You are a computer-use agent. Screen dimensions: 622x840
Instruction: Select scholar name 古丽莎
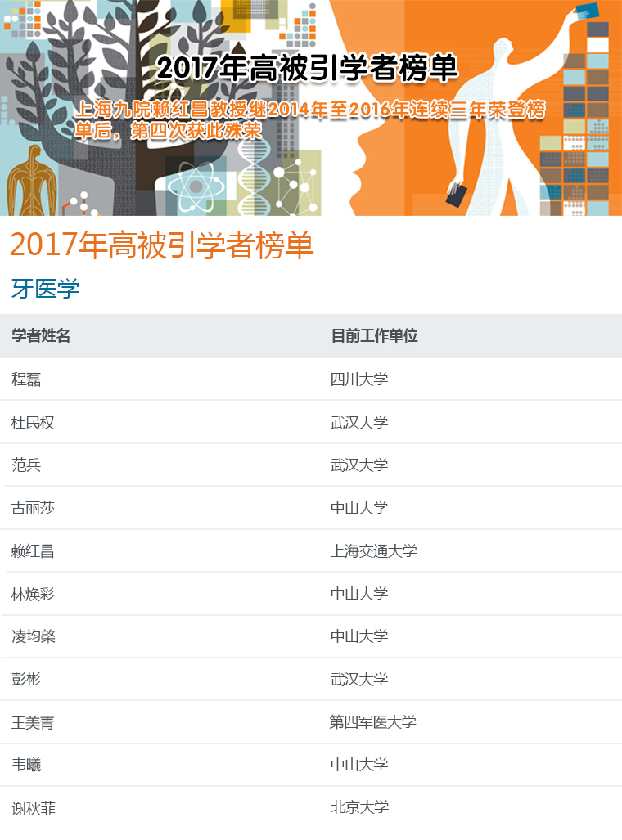point(34,508)
